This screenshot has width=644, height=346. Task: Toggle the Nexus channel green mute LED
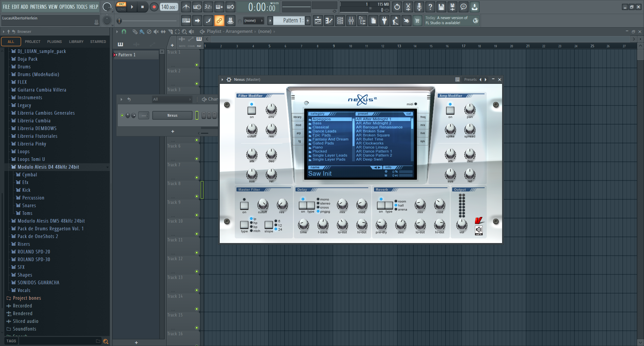122,115
